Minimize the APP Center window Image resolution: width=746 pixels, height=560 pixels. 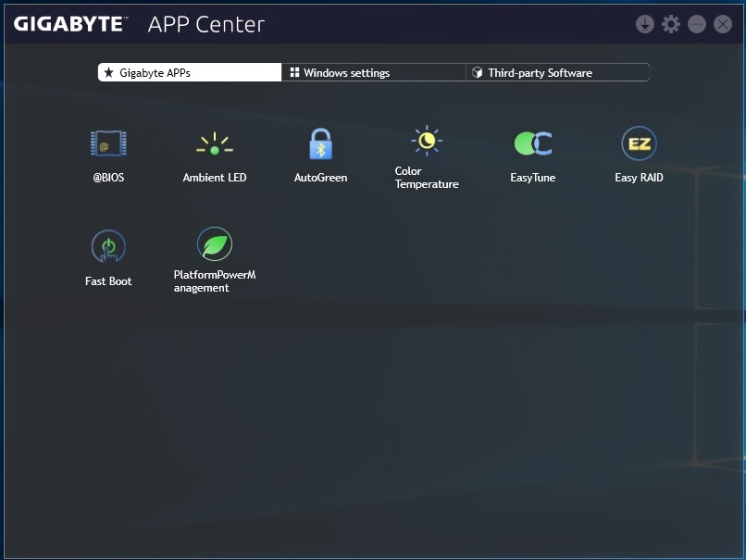[697, 24]
